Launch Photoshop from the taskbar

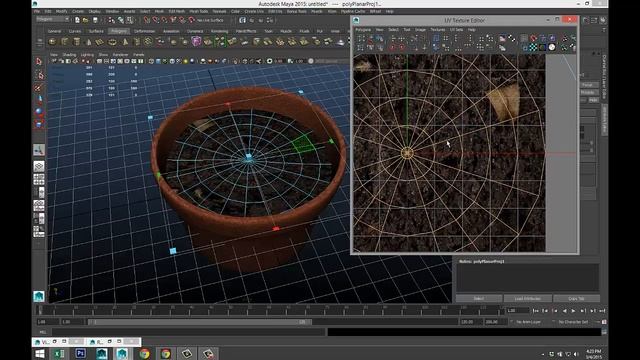pos(80,353)
